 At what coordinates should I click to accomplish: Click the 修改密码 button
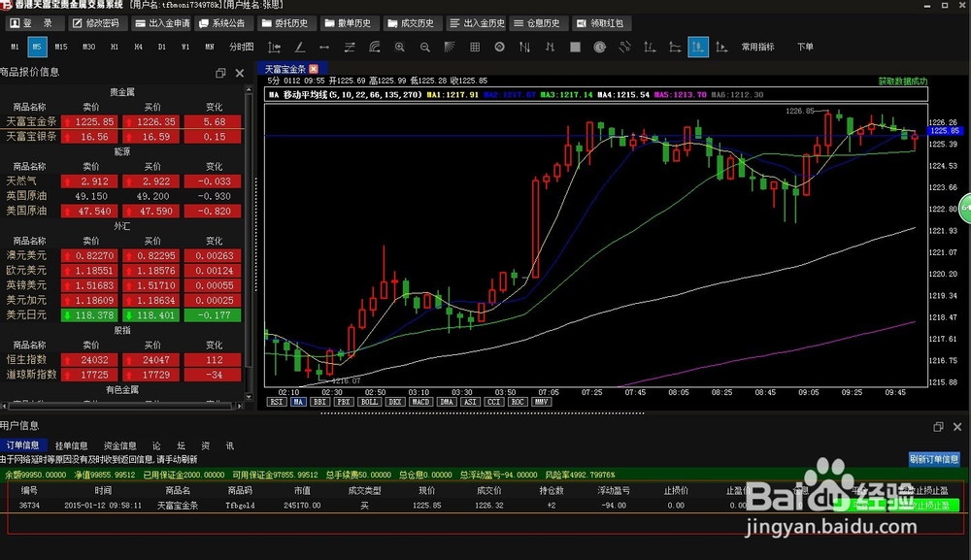click(97, 23)
